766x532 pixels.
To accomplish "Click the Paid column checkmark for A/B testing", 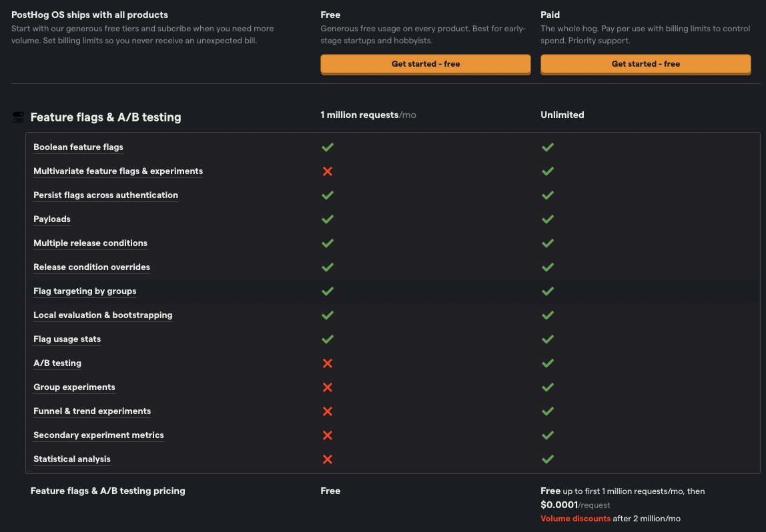I will click(548, 363).
